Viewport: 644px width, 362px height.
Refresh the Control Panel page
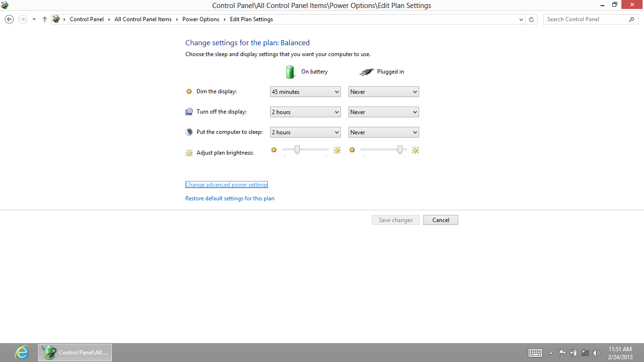click(x=531, y=19)
